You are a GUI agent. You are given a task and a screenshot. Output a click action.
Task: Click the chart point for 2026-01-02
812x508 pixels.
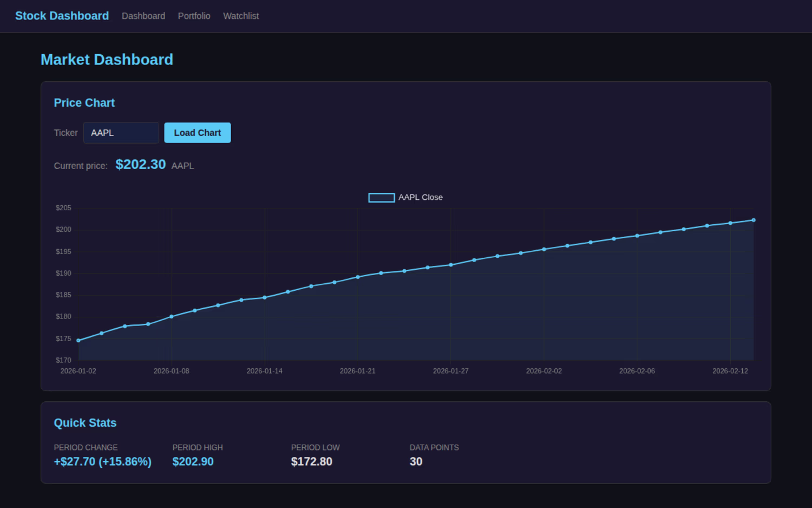[x=78, y=341]
